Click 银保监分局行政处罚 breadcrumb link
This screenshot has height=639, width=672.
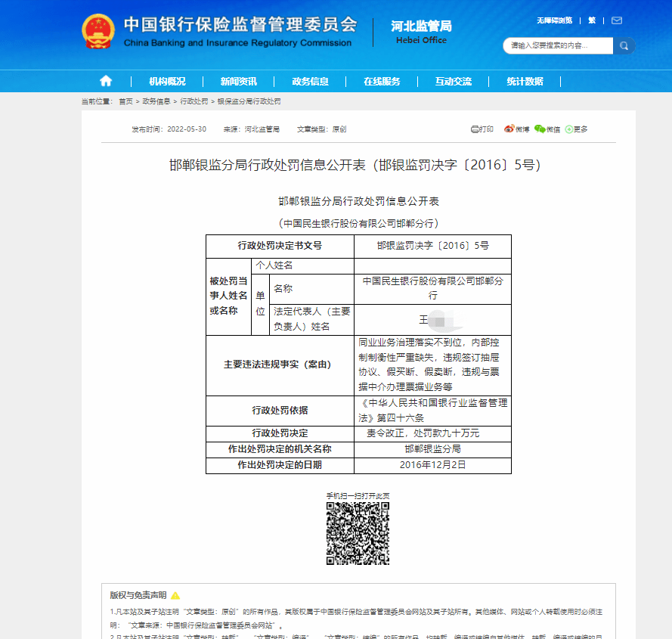[x=249, y=101]
